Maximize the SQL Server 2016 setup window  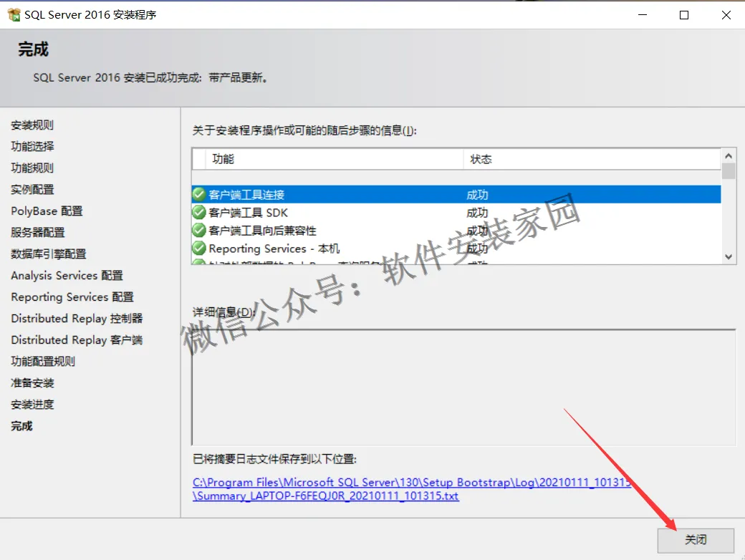(x=684, y=15)
